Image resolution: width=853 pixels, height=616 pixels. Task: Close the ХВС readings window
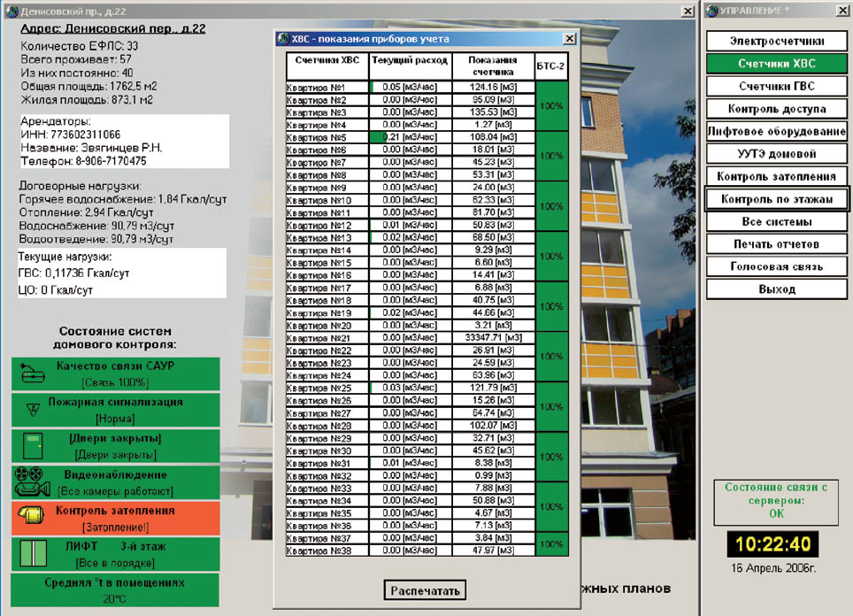tap(569, 39)
